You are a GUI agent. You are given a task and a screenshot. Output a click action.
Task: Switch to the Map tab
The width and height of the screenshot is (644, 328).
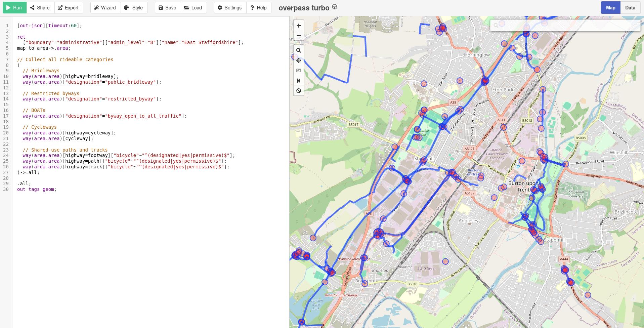(610, 8)
